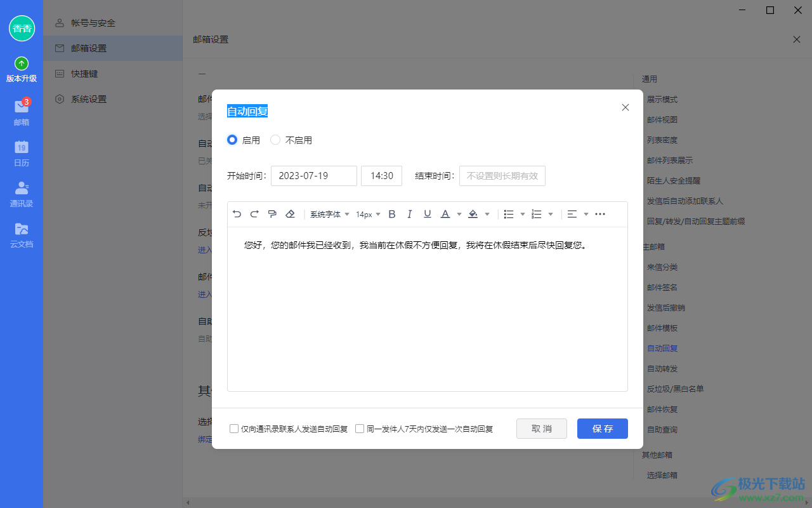Apply the font color A icon
Screen dimensions: 812x508
click(445, 214)
